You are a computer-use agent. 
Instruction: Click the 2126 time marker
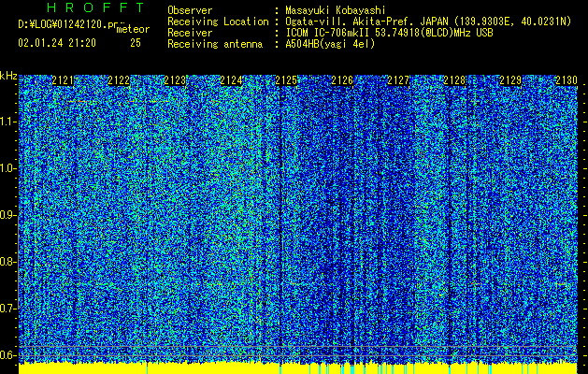(342, 80)
